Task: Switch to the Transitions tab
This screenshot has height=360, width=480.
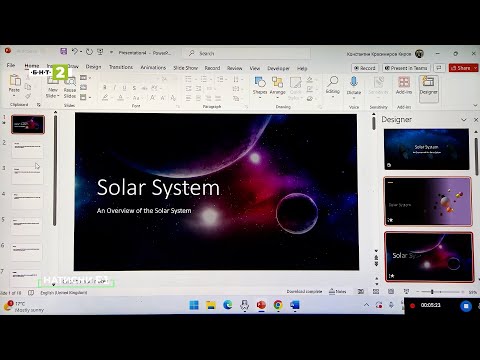Action: pos(121,67)
